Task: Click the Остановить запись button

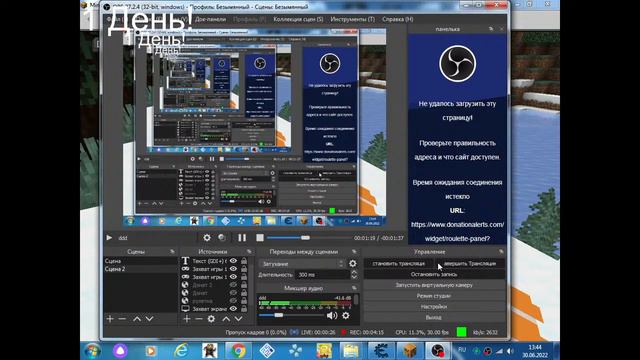Action: pyautogui.click(x=434, y=274)
